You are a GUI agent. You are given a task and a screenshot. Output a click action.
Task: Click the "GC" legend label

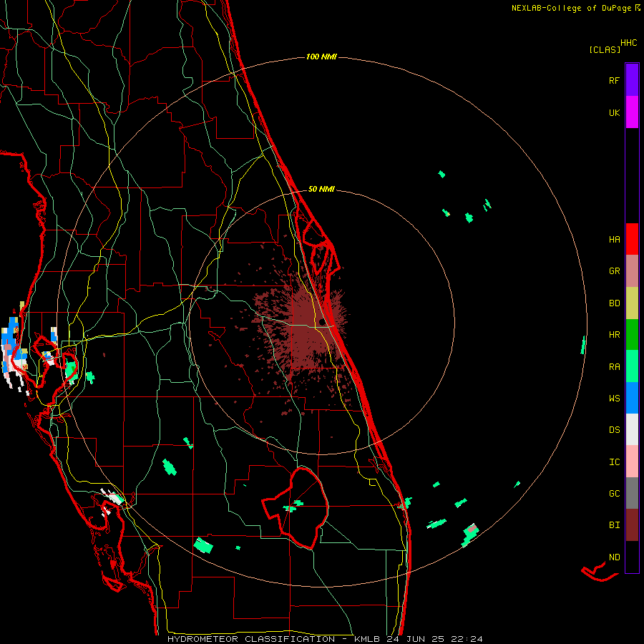pyautogui.click(x=614, y=493)
